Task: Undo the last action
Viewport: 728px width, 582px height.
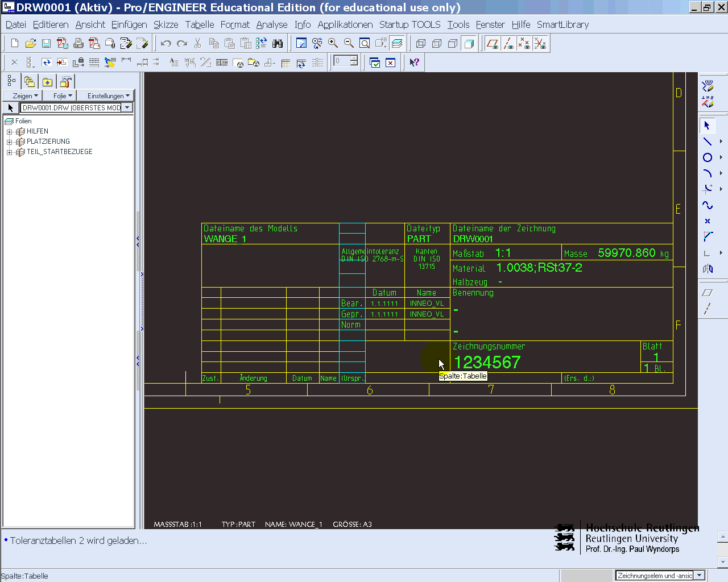Action: tap(166, 43)
